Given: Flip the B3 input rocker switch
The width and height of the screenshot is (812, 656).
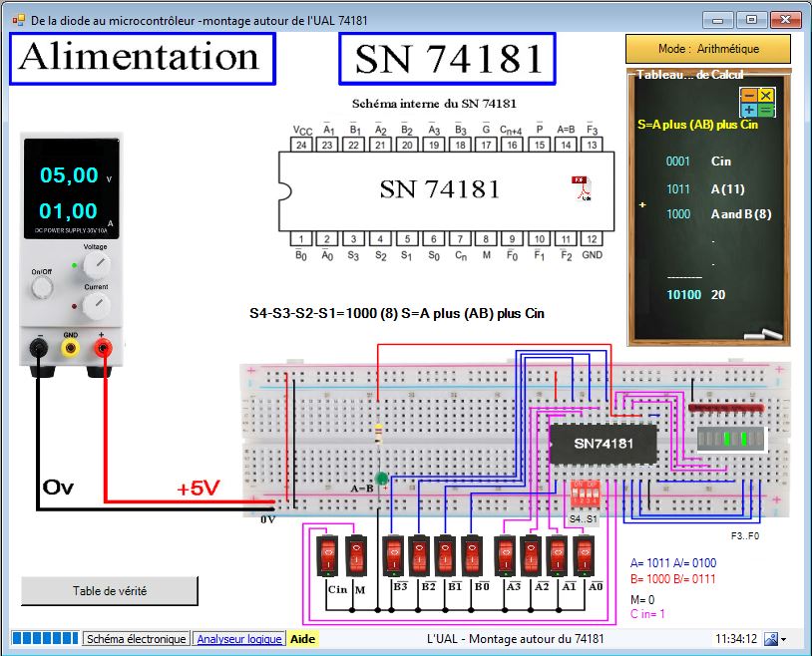Looking at the screenshot, I should point(393,556).
